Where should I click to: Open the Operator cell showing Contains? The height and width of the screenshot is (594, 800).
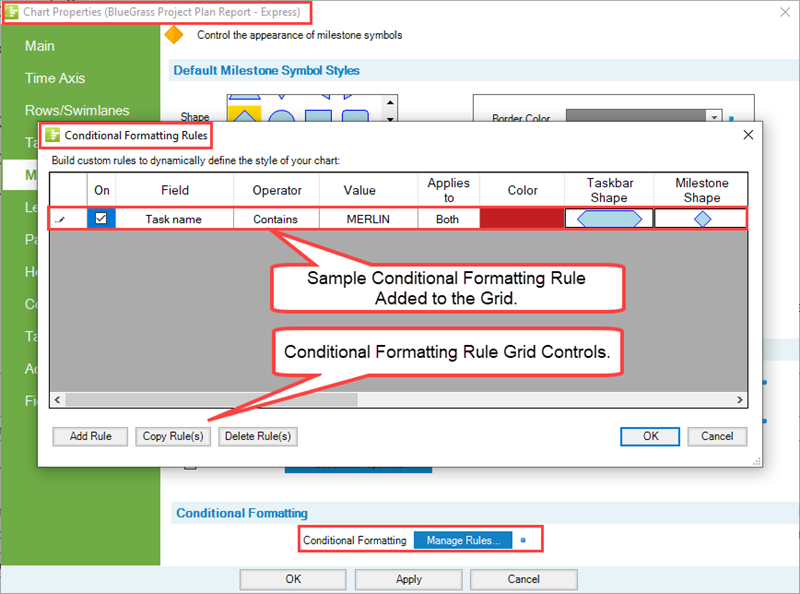click(x=276, y=219)
